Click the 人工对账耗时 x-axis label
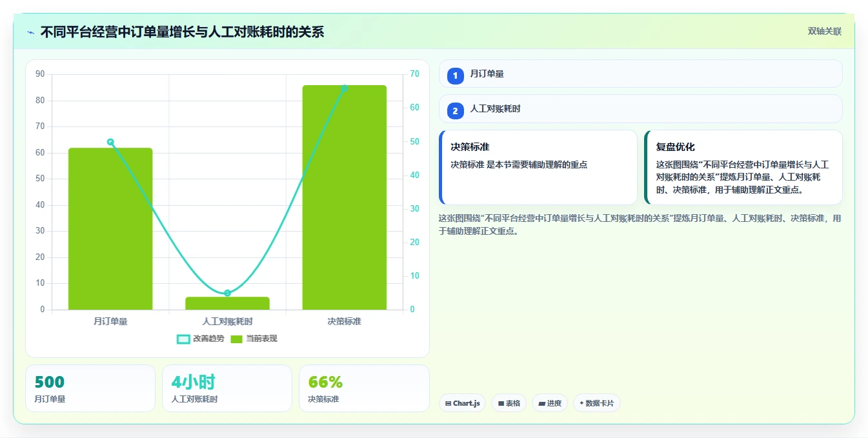The width and height of the screenshot is (868, 438). 227,321
